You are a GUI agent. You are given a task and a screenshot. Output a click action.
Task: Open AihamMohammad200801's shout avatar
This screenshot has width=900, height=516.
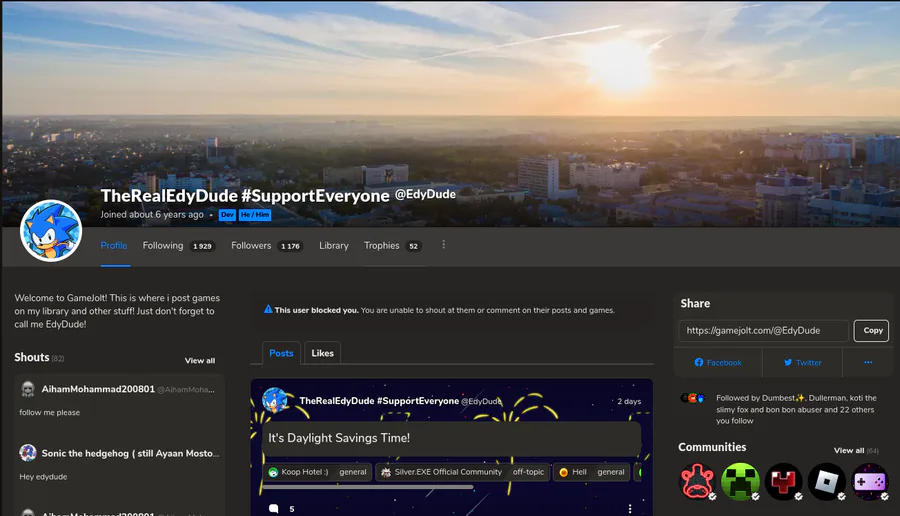28,389
